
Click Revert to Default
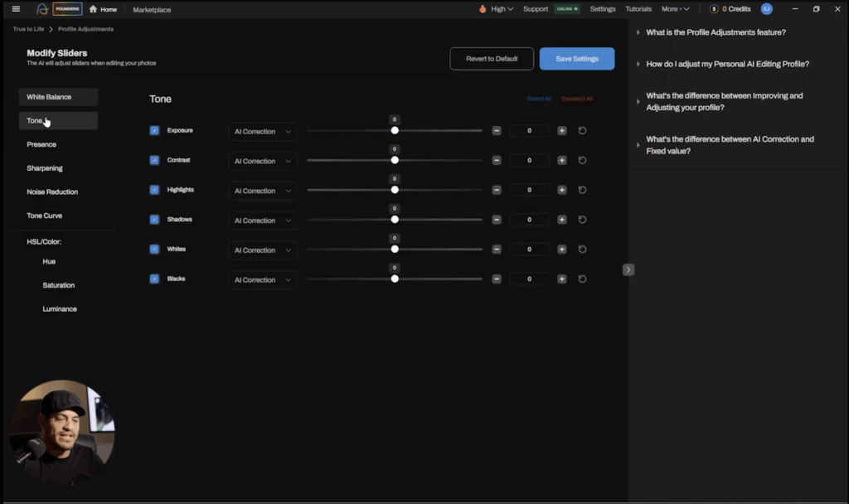[491, 58]
